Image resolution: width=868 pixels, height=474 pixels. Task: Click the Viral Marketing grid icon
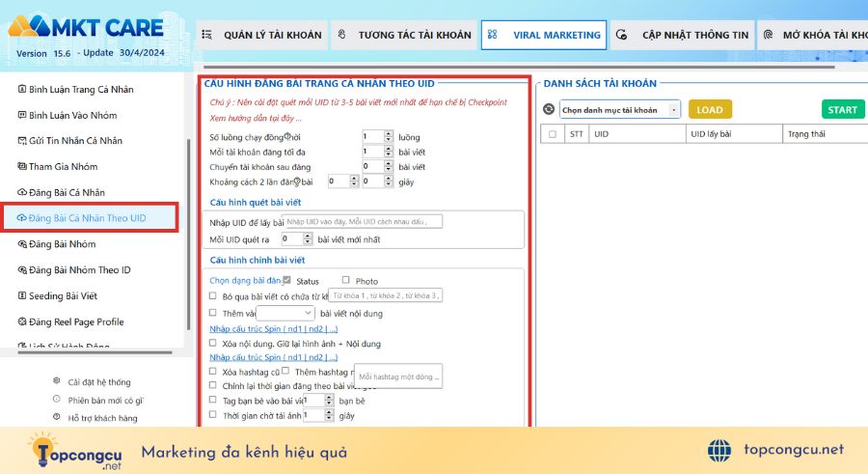coord(492,35)
